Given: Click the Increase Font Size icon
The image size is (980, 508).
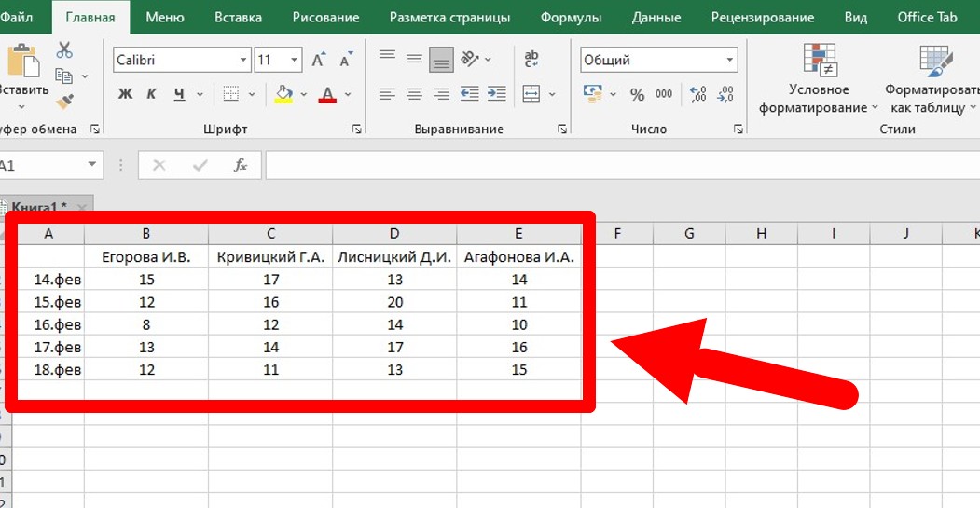Looking at the screenshot, I should [318, 61].
